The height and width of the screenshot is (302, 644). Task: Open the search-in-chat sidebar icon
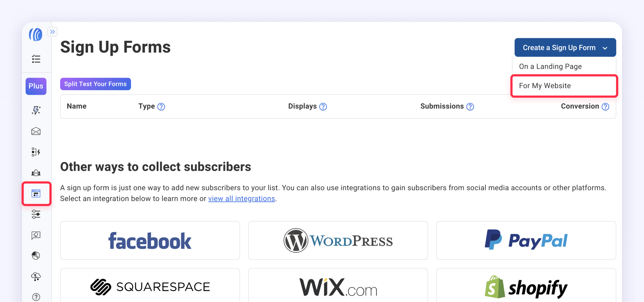coord(36,235)
